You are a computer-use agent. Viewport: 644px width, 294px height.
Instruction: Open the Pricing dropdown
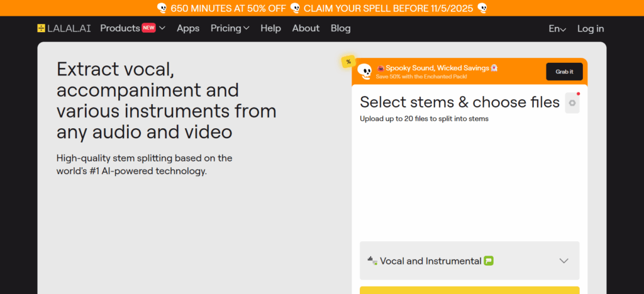(230, 28)
